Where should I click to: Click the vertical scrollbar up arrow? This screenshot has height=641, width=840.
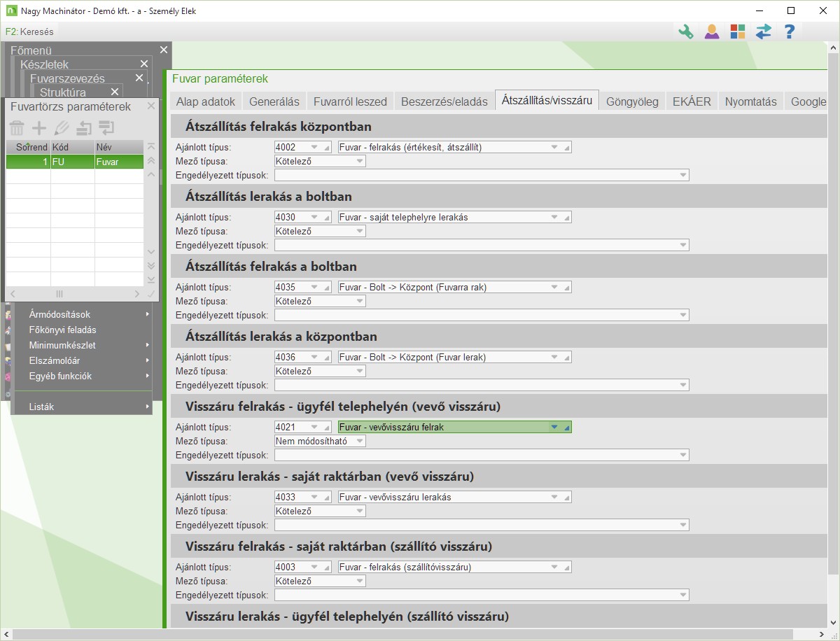833,48
